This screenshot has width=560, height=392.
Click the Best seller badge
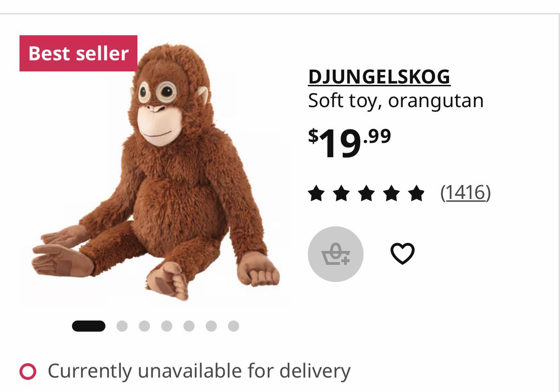78,53
